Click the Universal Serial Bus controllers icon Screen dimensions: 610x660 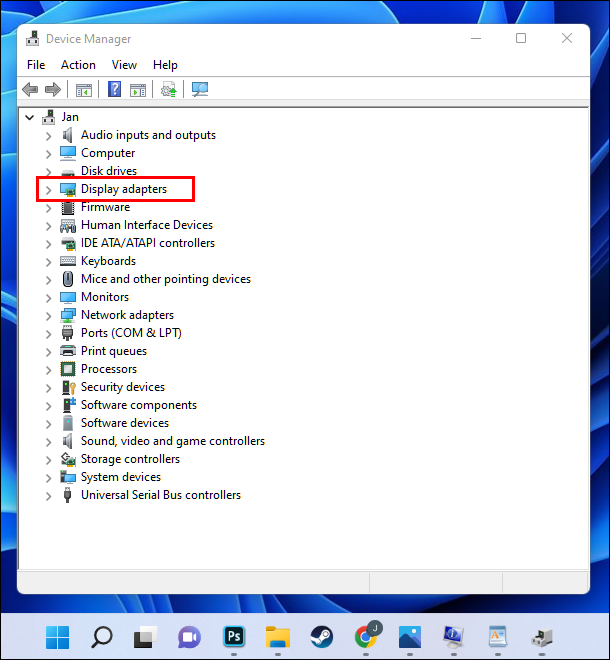pos(67,495)
